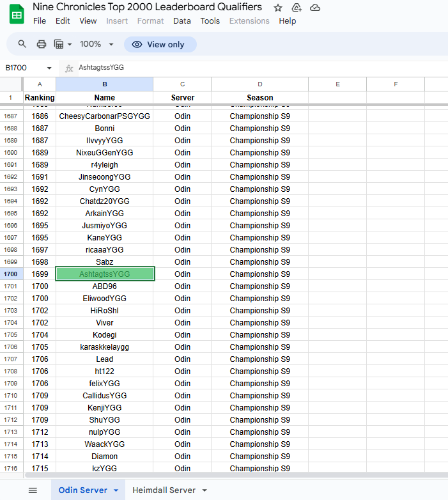Select the Bonni name cell
The image size is (448, 500).
(x=105, y=128)
